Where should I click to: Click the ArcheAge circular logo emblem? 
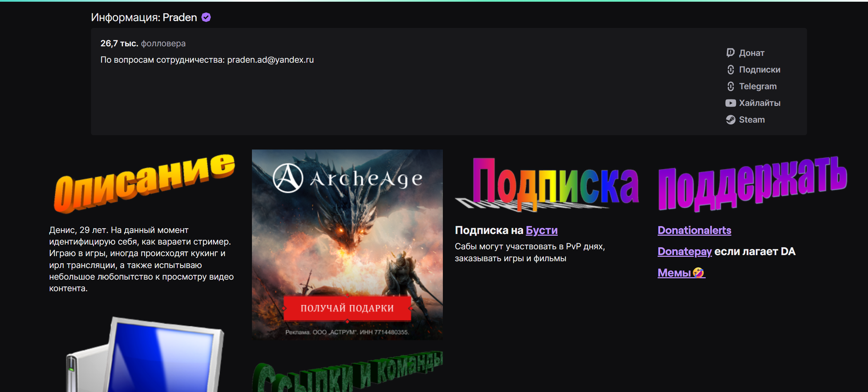pyautogui.click(x=288, y=178)
